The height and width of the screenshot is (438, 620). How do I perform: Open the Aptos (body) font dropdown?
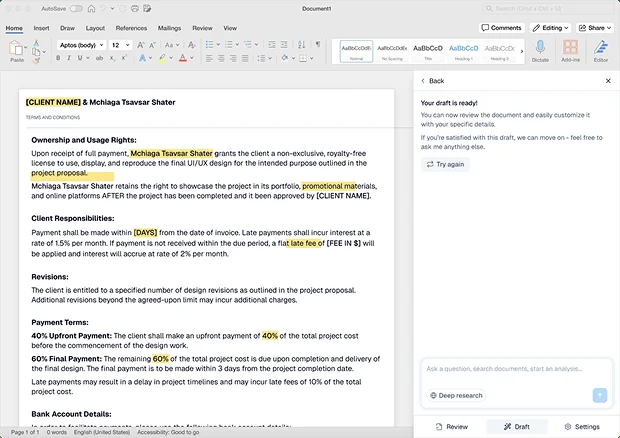click(x=80, y=45)
